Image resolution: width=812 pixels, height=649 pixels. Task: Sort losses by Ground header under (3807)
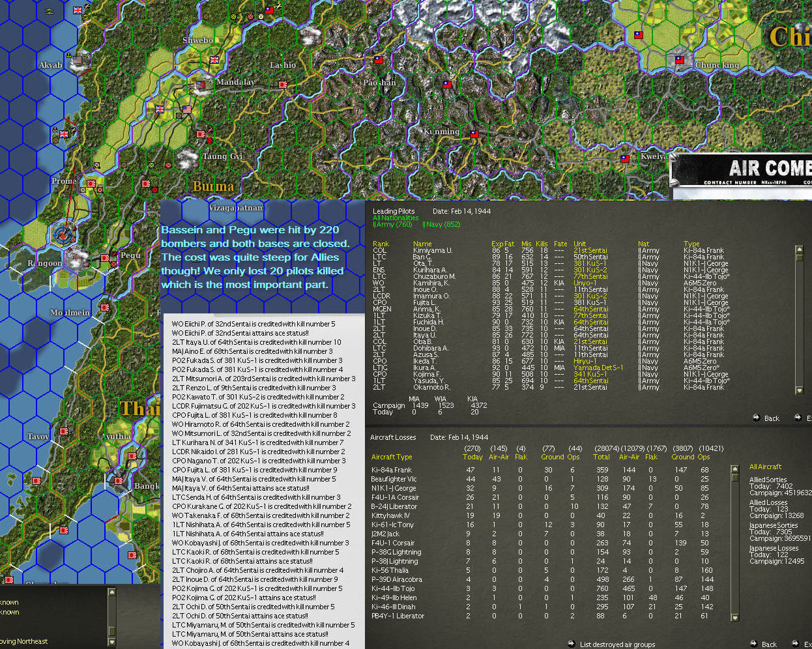683,457
